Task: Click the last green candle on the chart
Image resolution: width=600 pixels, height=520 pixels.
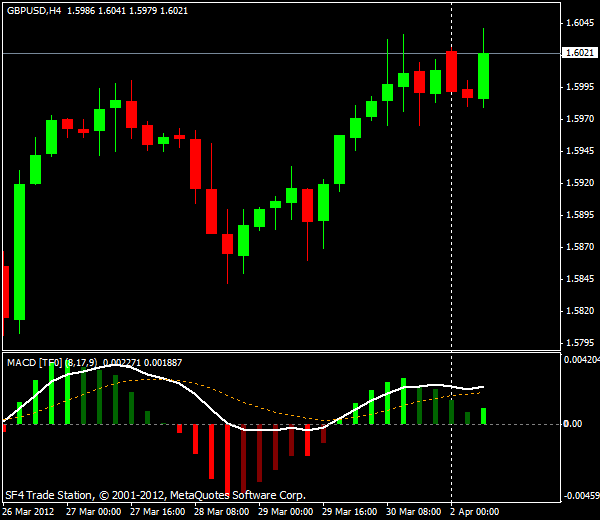Action: 484,76
